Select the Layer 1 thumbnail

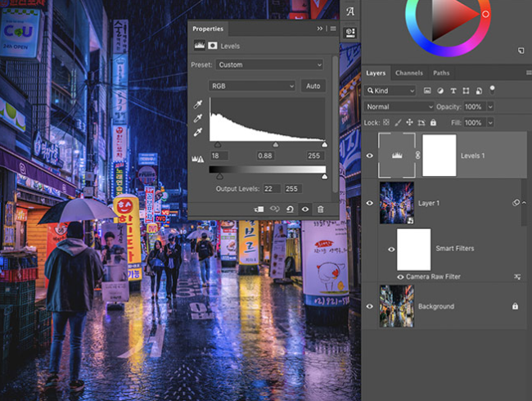coord(397,203)
